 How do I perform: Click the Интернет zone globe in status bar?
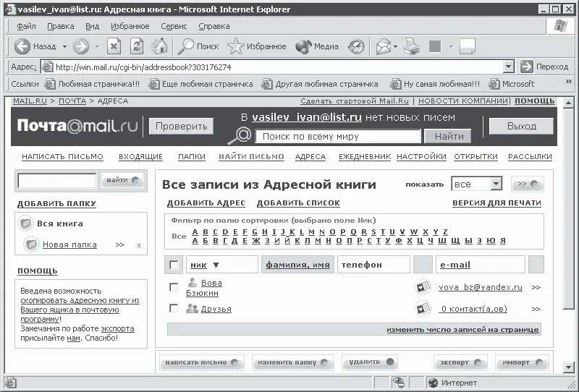click(433, 383)
